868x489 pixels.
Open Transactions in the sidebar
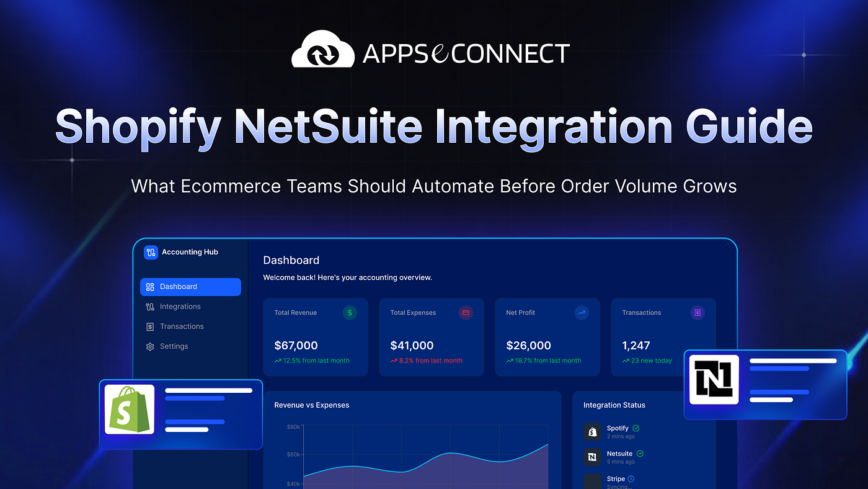click(182, 326)
